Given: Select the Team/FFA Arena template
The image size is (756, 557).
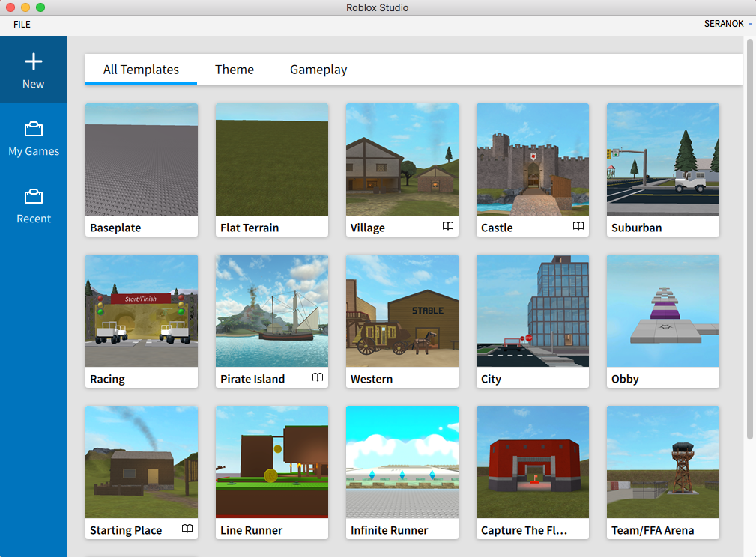Looking at the screenshot, I should point(662,461).
